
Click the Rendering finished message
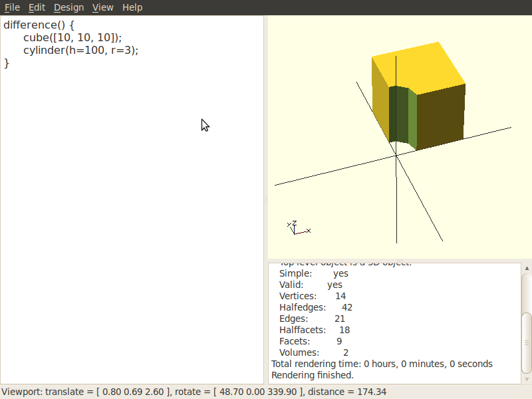(x=311, y=375)
